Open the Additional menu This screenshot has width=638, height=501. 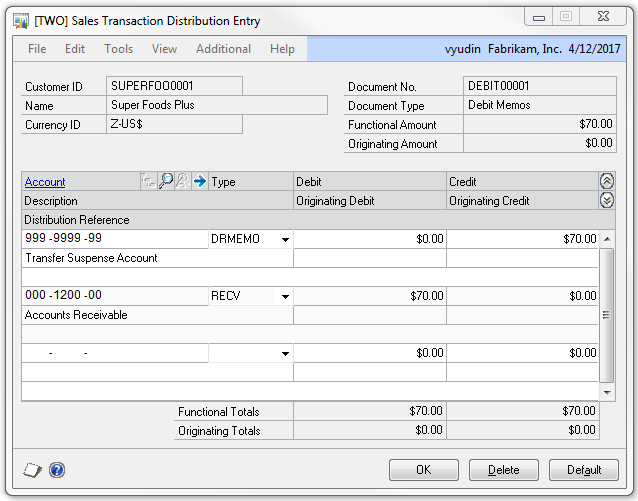[223, 49]
